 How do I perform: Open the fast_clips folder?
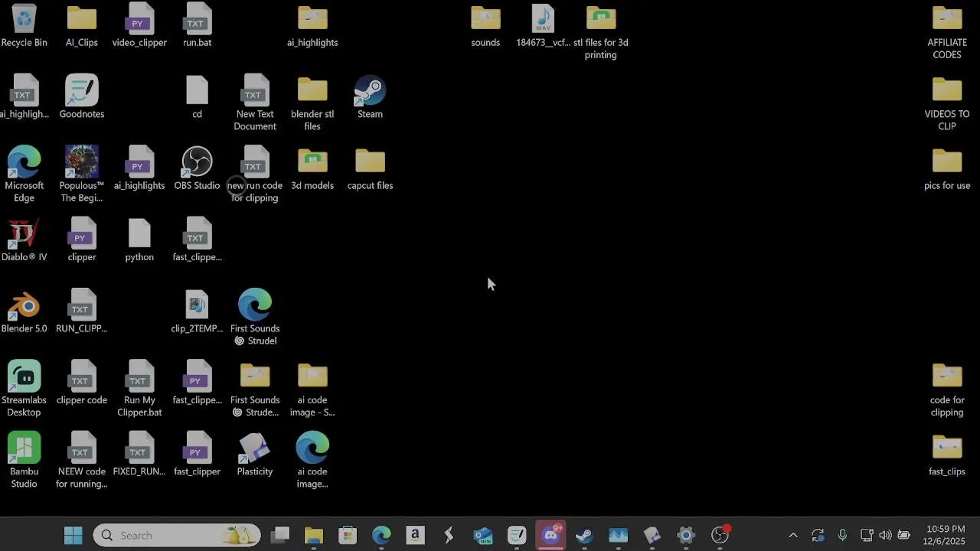coord(947,454)
